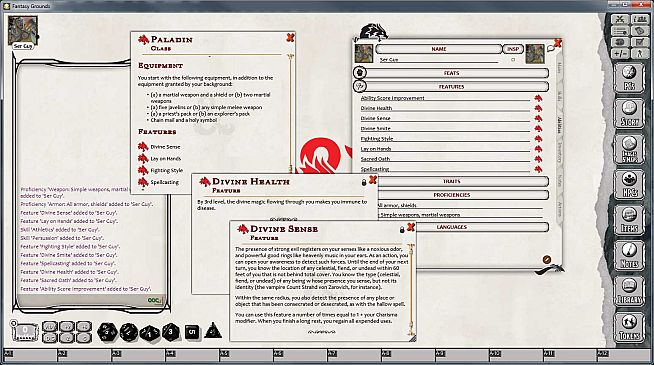The height and width of the screenshot is (365, 654).
Task: Tick the inspiration checkbox under INSP
Action: (513, 60)
